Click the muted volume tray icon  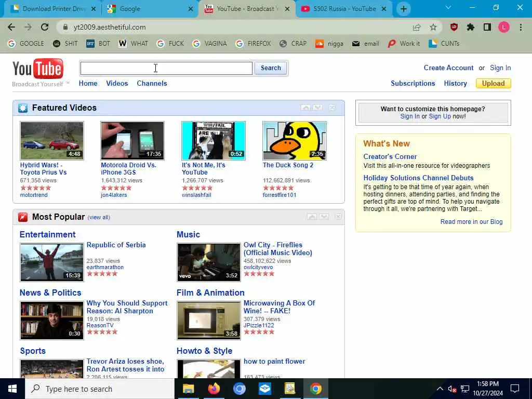[452, 389]
